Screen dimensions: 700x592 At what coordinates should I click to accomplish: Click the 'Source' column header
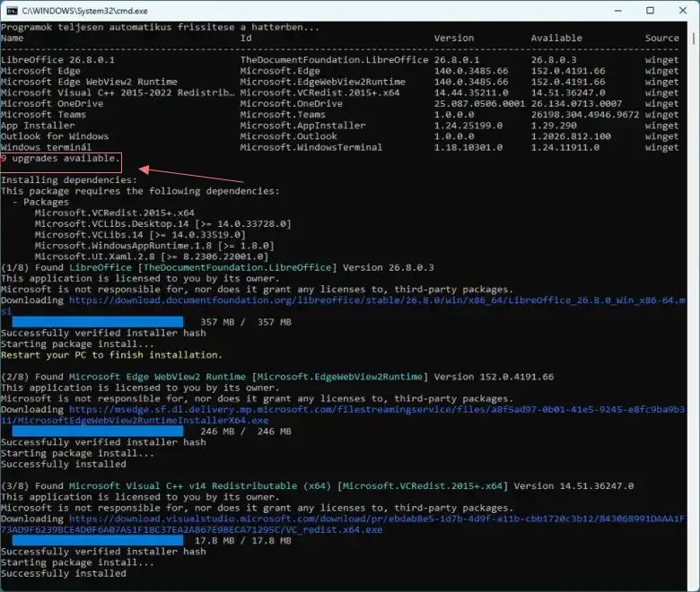(661, 38)
